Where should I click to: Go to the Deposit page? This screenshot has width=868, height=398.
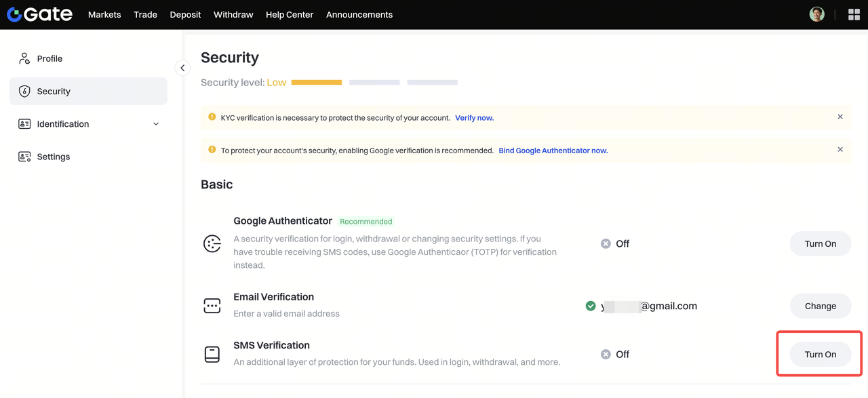tap(185, 14)
